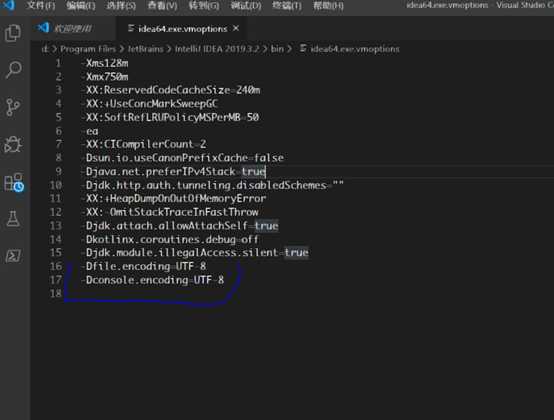Open the 选择(S) menu
The image size is (554, 420).
click(x=121, y=6)
